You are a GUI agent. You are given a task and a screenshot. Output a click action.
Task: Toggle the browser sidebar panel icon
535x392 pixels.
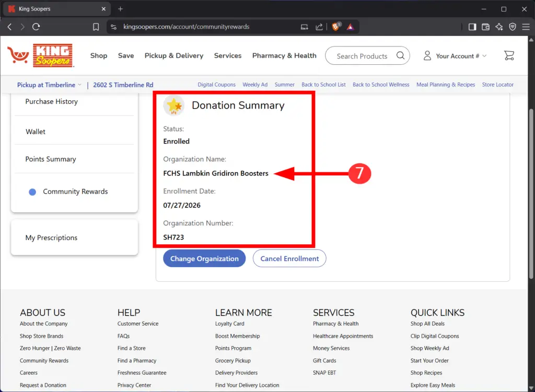(472, 27)
